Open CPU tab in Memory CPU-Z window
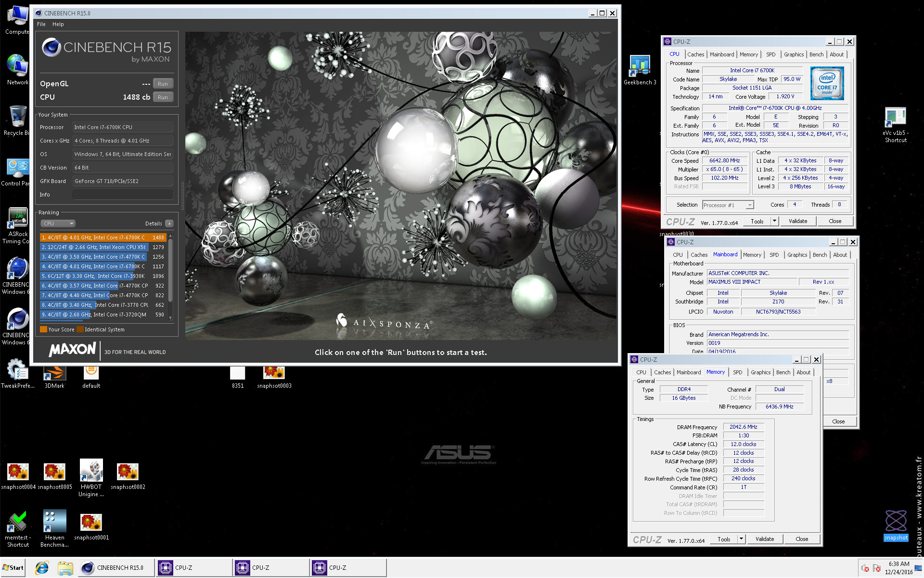The height and width of the screenshot is (578, 924). coord(641,372)
